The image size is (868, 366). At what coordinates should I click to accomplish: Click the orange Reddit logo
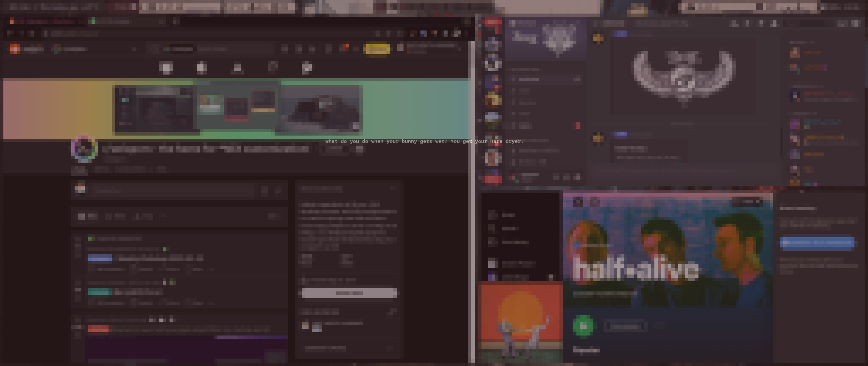point(15,49)
